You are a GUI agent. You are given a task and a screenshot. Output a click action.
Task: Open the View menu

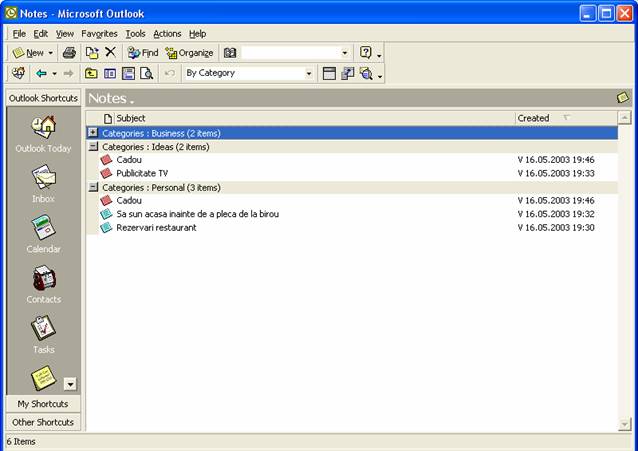pyautogui.click(x=65, y=34)
